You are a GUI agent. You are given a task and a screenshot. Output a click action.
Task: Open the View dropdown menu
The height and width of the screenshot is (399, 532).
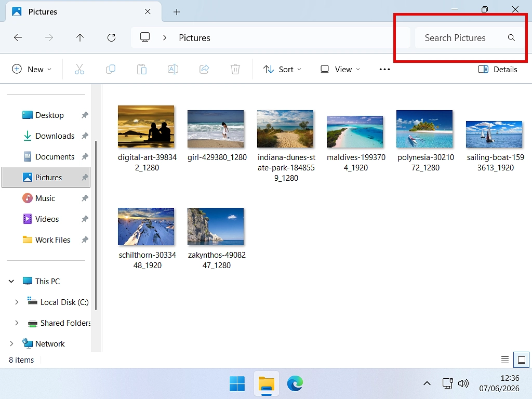pyautogui.click(x=340, y=69)
